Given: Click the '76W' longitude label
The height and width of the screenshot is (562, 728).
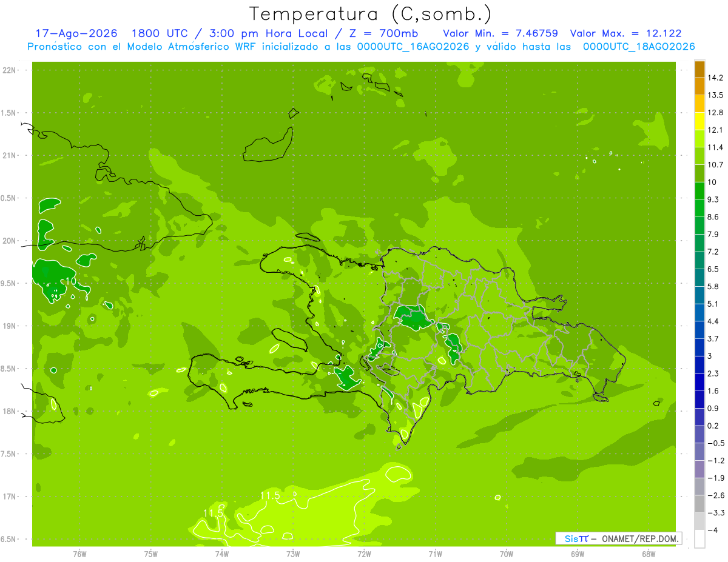Looking at the screenshot, I should coord(79,554).
